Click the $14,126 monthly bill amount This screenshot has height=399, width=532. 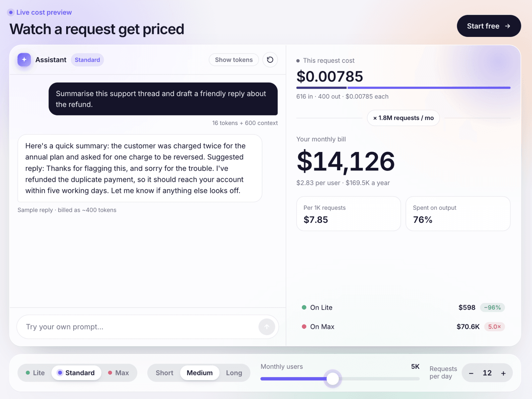pos(346,161)
